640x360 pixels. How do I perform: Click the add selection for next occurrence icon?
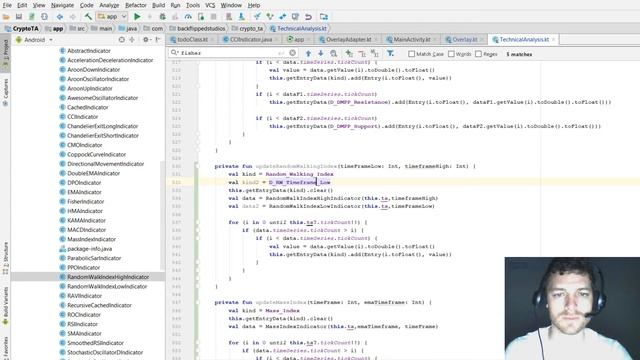coord(349,53)
